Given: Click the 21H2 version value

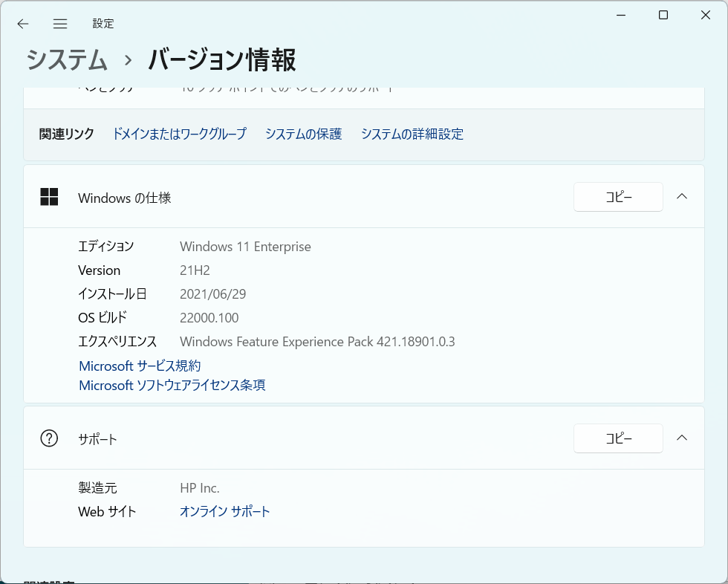Looking at the screenshot, I should pos(195,270).
